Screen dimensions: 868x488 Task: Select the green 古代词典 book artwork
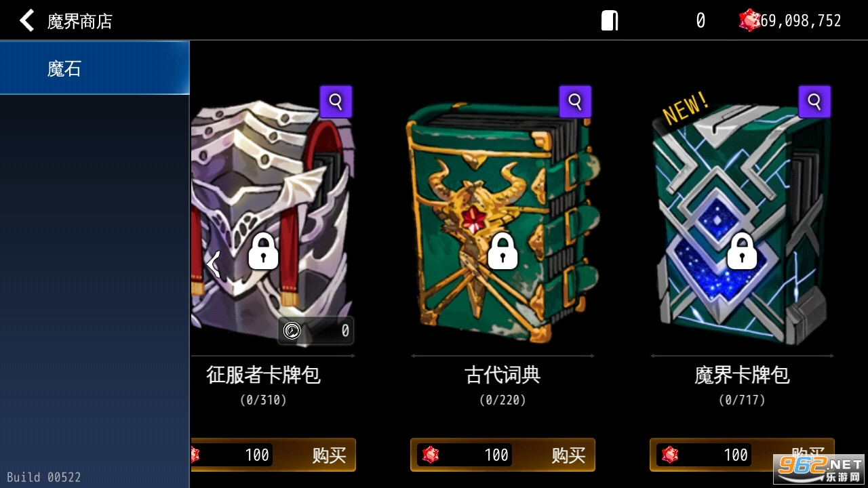click(502, 222)
